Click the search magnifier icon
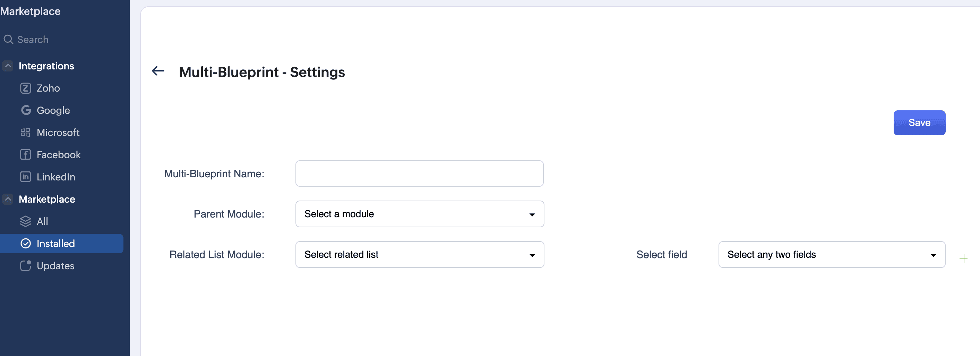This screenshot has height=356, width=980. click(8, 40)
